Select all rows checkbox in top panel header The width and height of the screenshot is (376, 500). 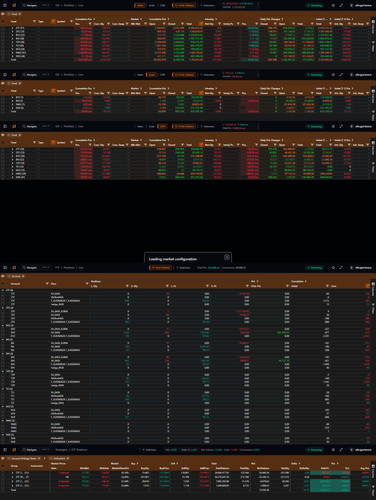click(3, 21)
